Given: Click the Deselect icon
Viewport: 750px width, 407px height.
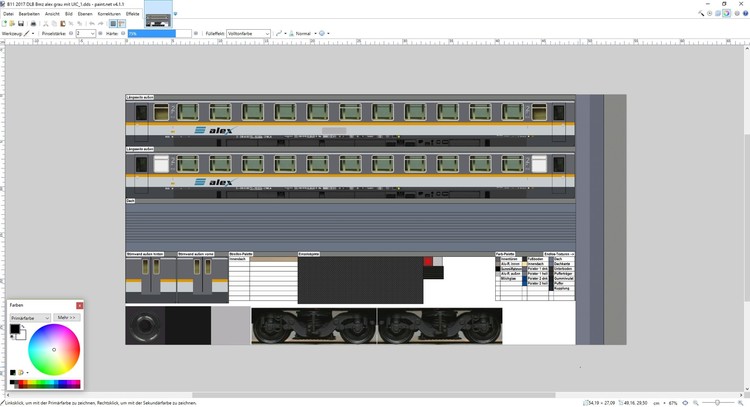Looking at the screenshot, I should coord(80,23).
